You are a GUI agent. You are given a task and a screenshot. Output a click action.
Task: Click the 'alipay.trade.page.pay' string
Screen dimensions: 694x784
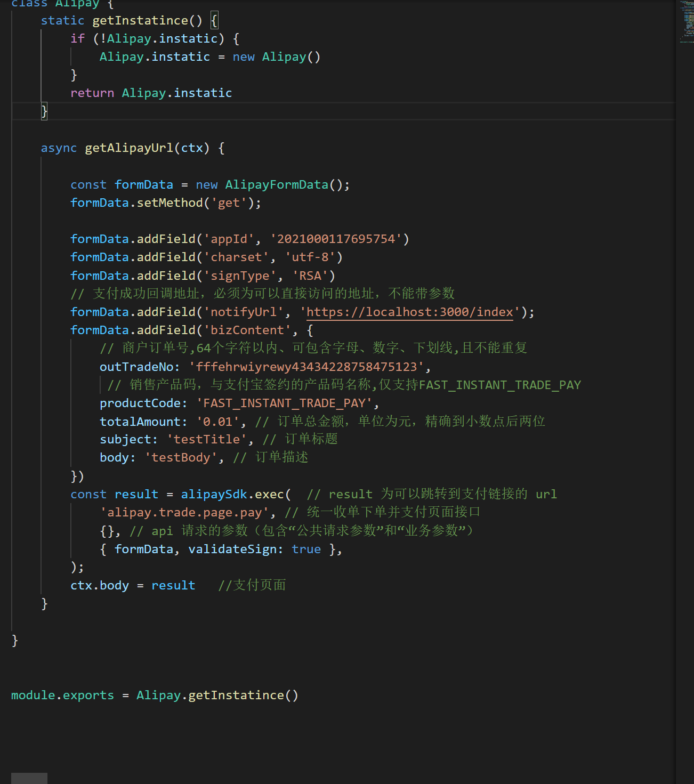pyautogui.click(x=184, y=512)
